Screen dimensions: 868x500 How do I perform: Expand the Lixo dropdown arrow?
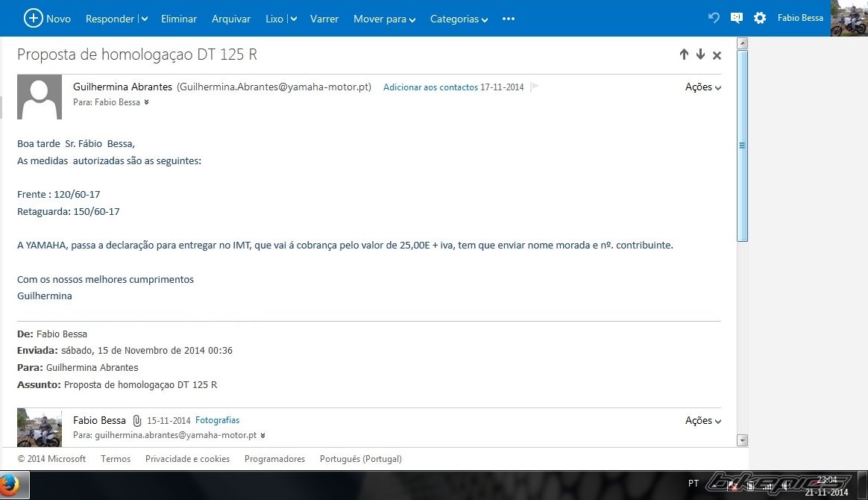(293, 19)
